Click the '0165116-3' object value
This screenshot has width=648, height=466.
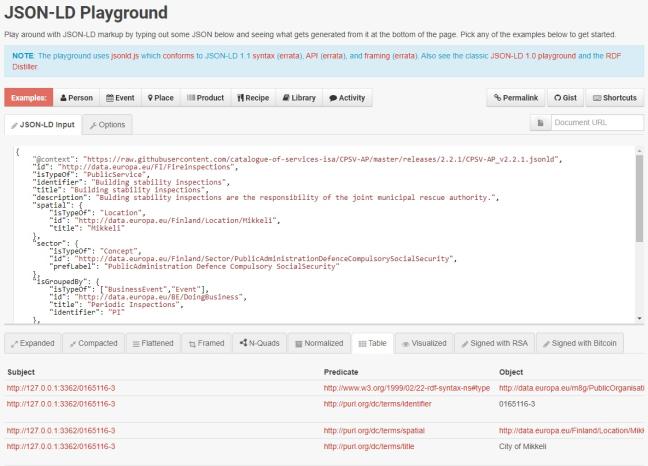coord(517,404)
